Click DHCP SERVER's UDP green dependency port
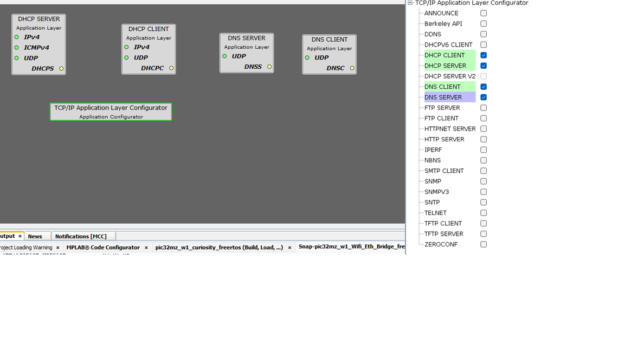Viewport: 644px width, 351px height. pyautogui.click(x=16, y=58)
